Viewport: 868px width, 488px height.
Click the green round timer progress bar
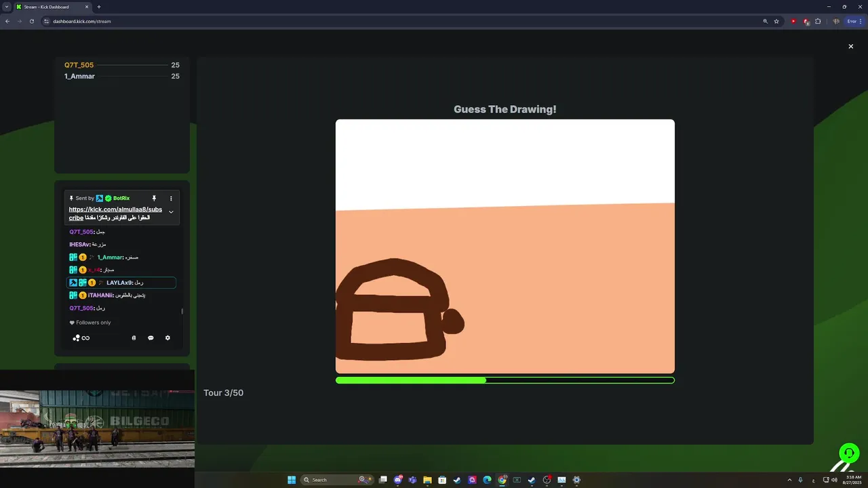click(505, 380)
